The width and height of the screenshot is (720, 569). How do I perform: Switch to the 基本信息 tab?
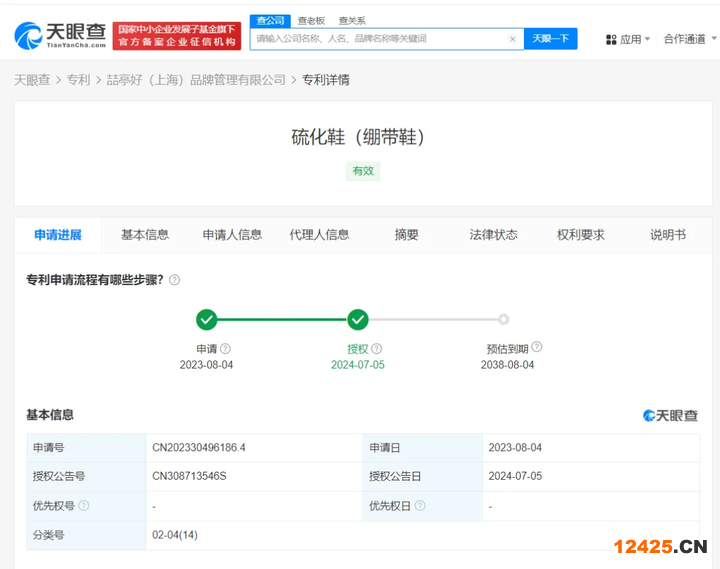tap(145, 235)
